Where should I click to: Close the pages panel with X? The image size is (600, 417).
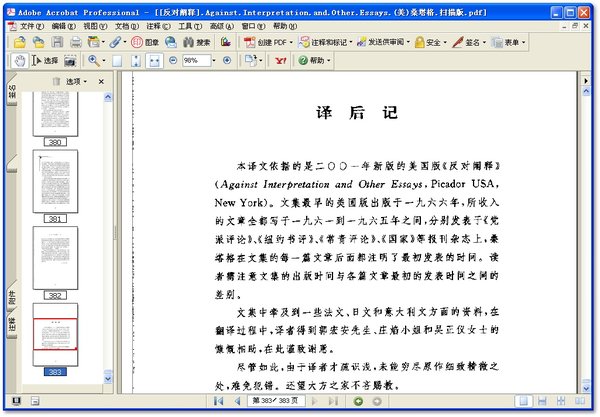pyautogui.click(x=101, y=81)
